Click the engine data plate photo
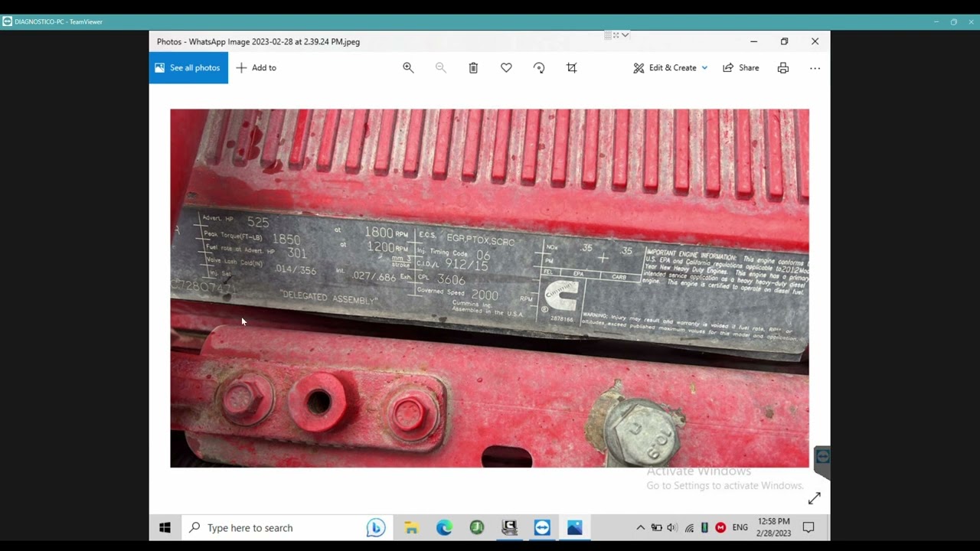Image resolution: width=980 pixels, height=551 pixels. [x=489, y=288]
